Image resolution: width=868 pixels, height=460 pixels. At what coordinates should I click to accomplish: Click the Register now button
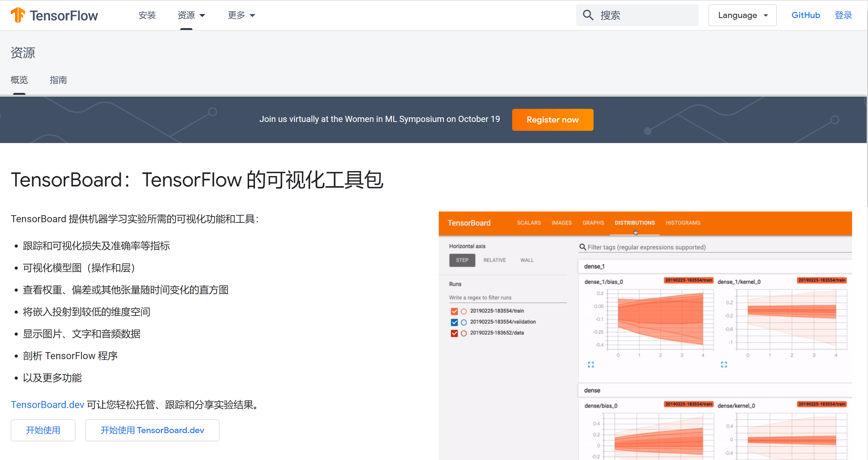click(x=553, y=120)
